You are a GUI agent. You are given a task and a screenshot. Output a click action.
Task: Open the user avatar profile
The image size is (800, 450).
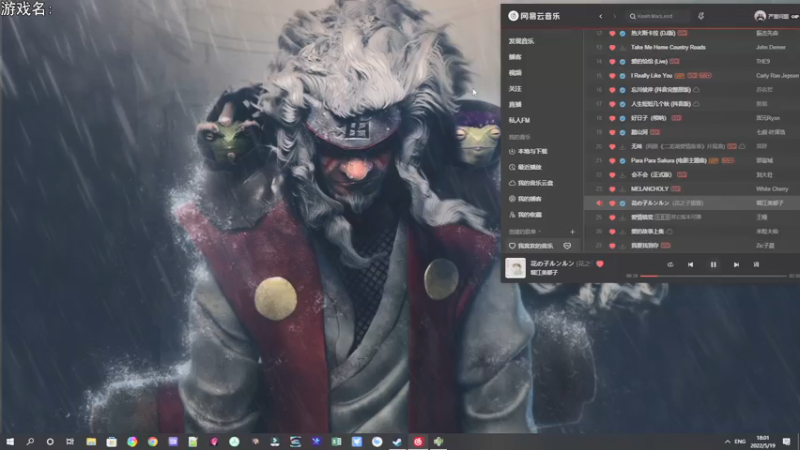click(760, 16)
